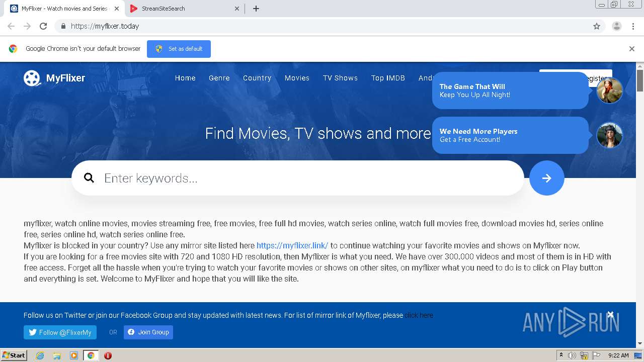Click the network tray icon

584,355
